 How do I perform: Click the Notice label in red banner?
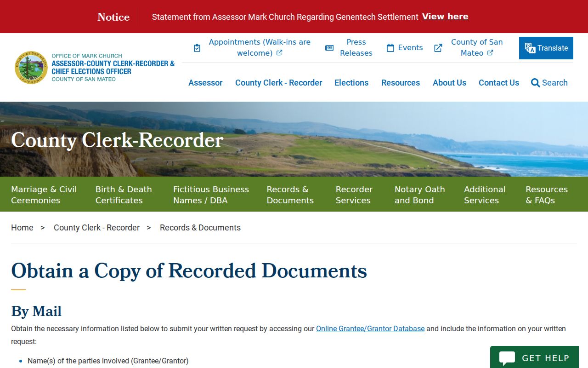coord(113,17)
